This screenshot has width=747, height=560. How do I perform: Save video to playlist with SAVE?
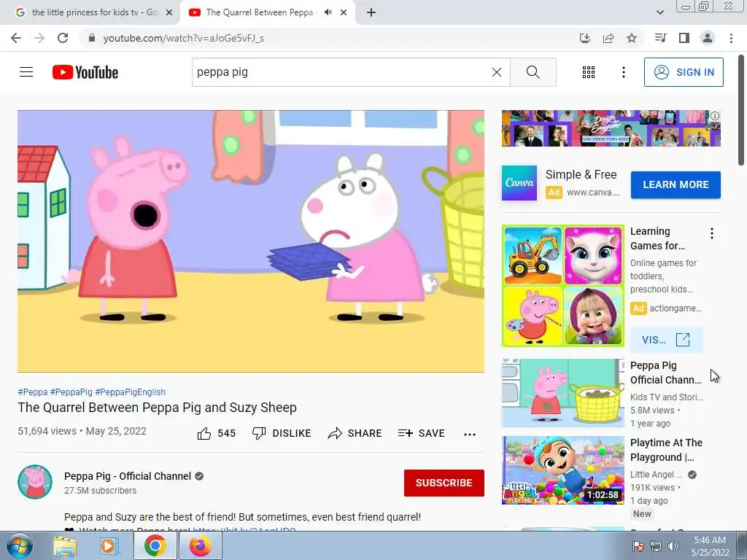(x=421, y=433)
